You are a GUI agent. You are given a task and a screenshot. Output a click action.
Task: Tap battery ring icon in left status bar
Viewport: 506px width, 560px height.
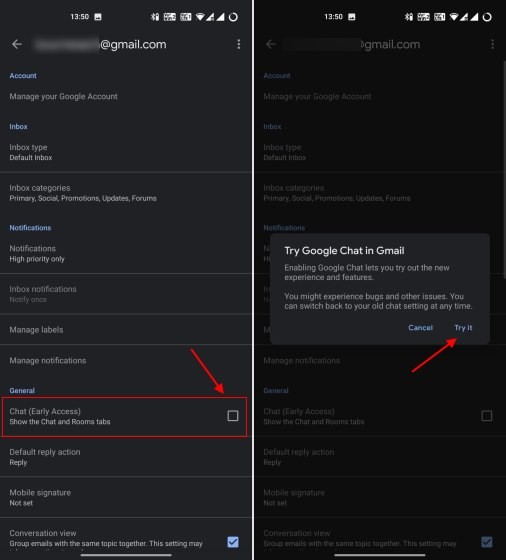click(233, 17)
